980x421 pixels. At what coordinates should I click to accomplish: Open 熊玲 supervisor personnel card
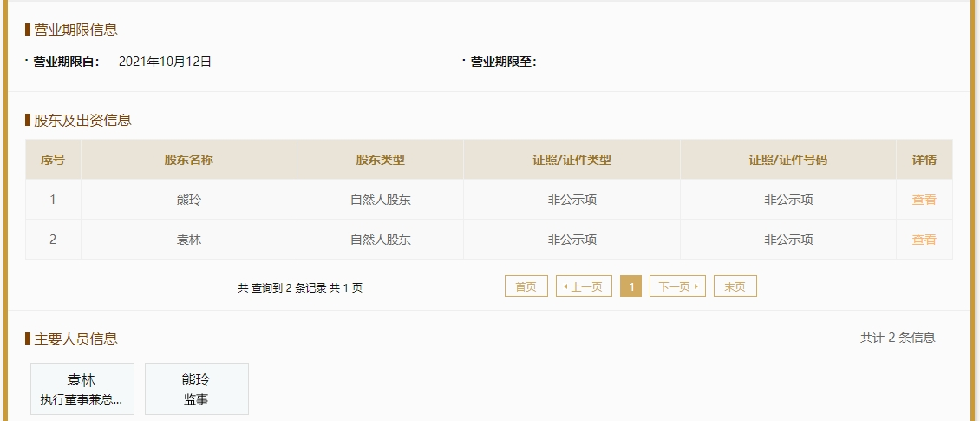tap(196, 389)
